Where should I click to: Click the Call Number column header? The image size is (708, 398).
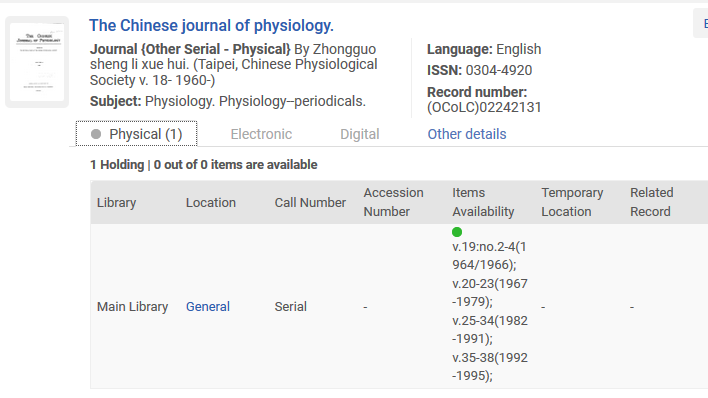[x=310, y=202]
